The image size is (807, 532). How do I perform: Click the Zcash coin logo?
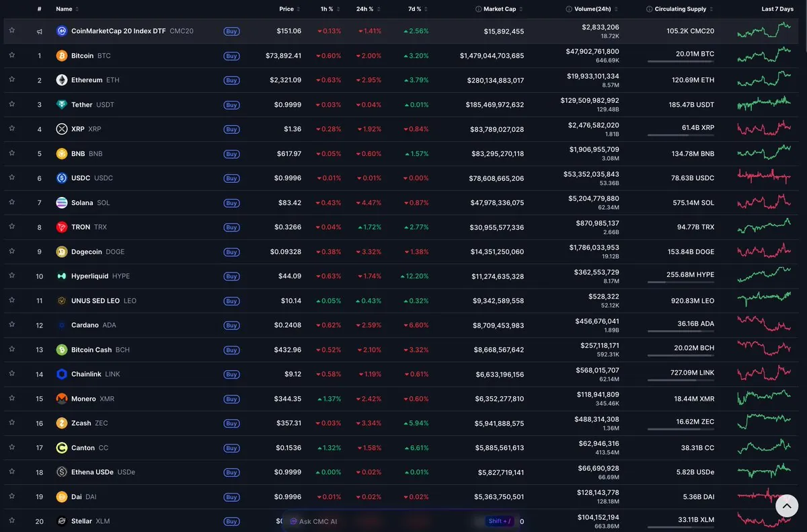click(x=62, y=423)
